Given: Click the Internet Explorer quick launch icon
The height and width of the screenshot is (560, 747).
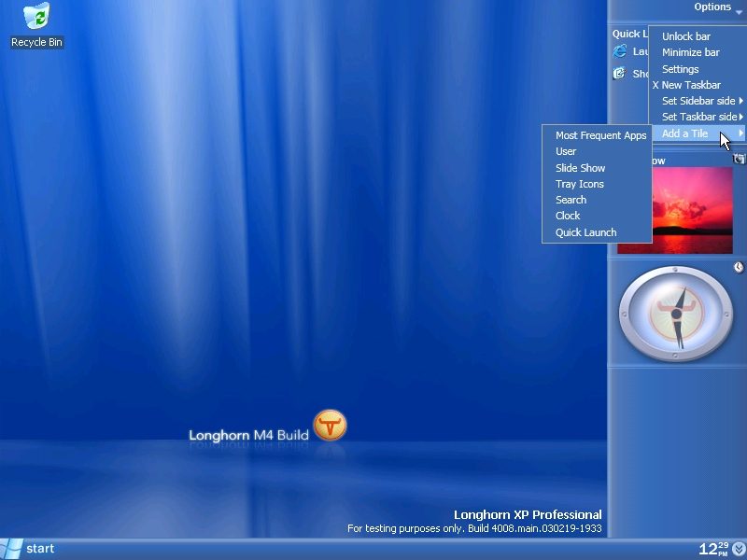Looking at the screenshot, I should coord(620,51).
